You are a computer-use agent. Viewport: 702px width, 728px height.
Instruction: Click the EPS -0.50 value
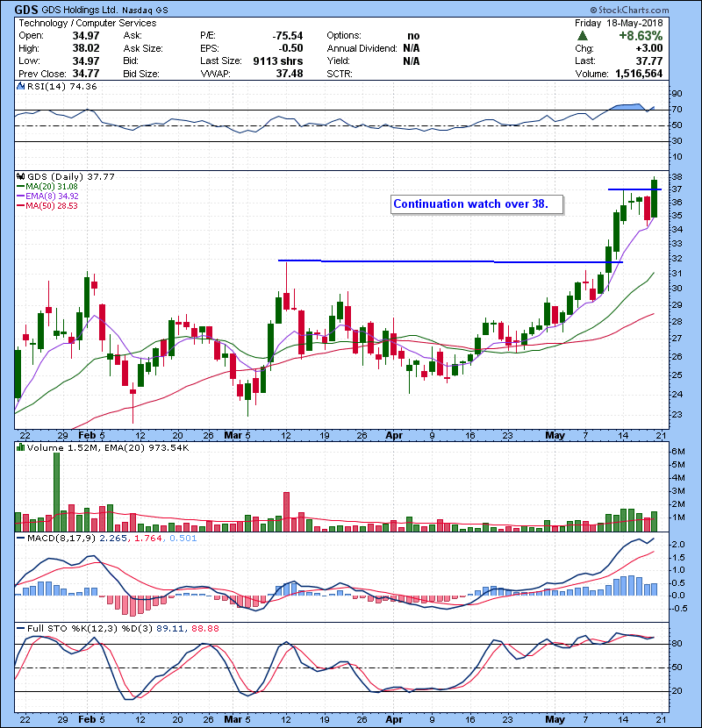click(290, 48)
